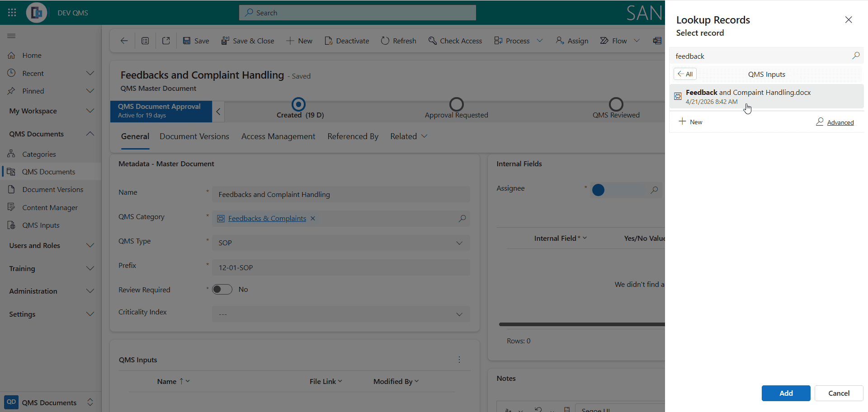Collapse the left navigation hamburger menu
This screenshot has height=412, width=868.
click(12, 36)
